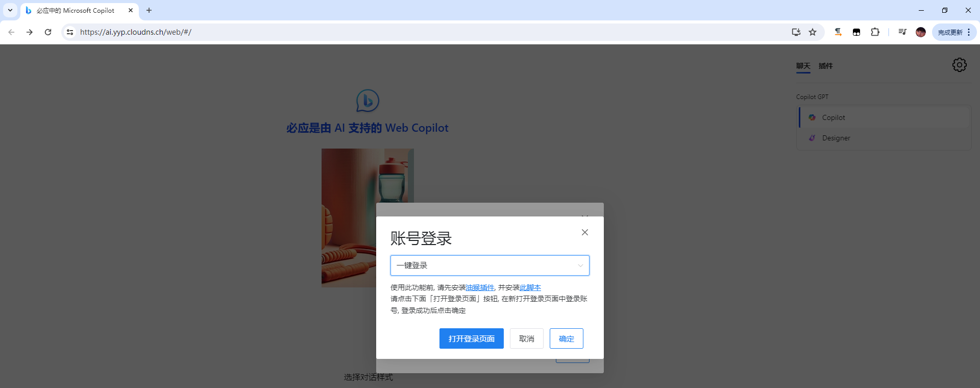Open the tab search dropdown arrow
The image size is (980, 388).
pyautogui.click(x=10, y=10)
